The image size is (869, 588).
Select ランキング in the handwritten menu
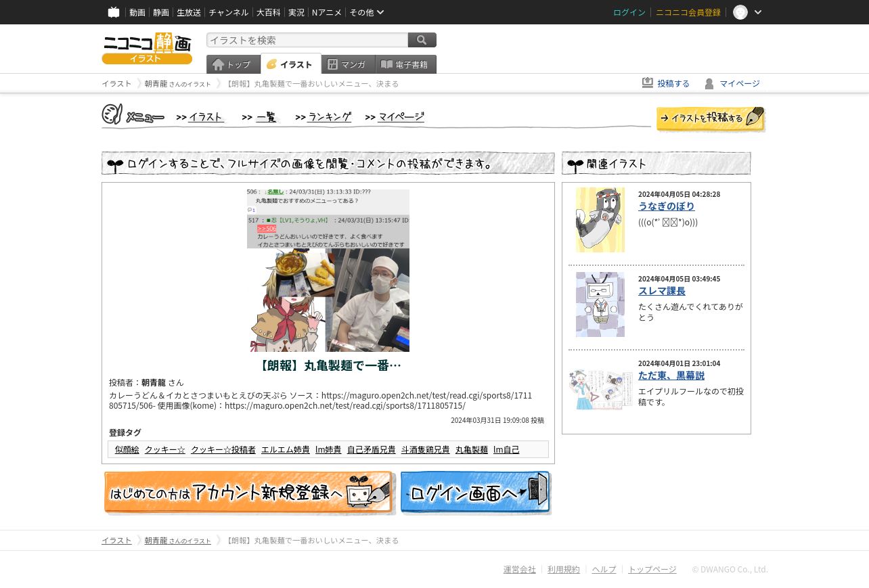coord(330,116)
